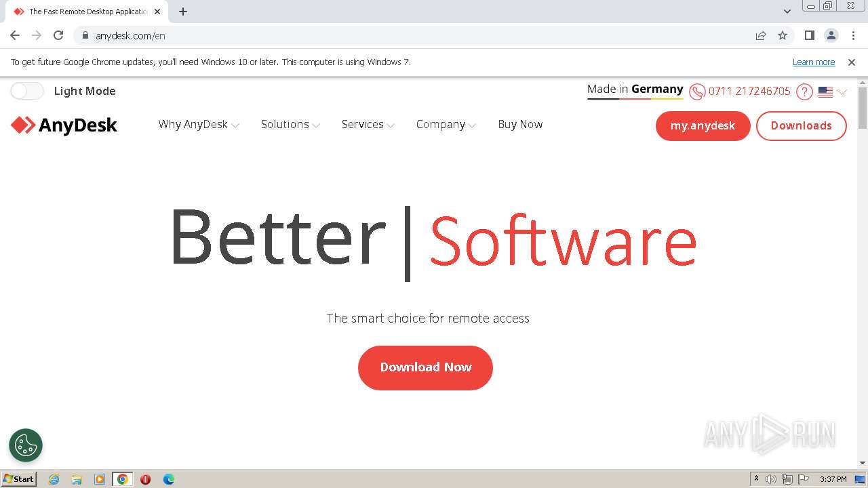Call number 0711 217246705 link
Screen dimensions: 868x488
click(x=749, y=91)
